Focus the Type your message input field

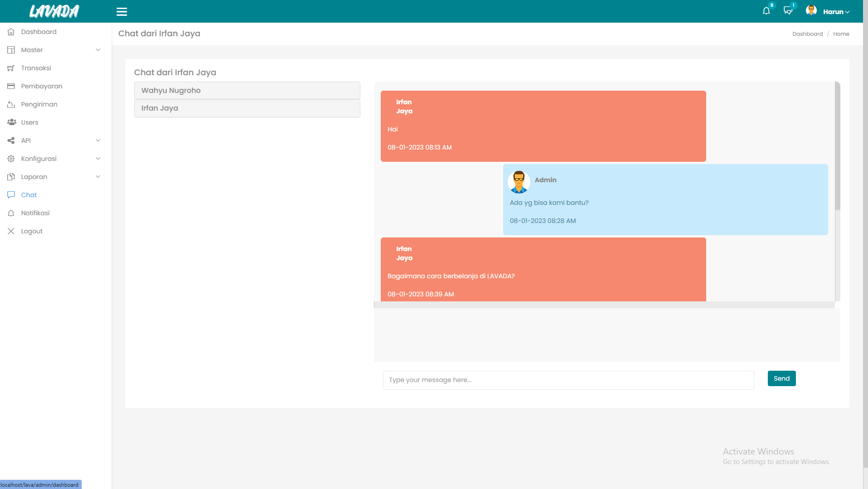pyautogui.click(x=568, y=380)
